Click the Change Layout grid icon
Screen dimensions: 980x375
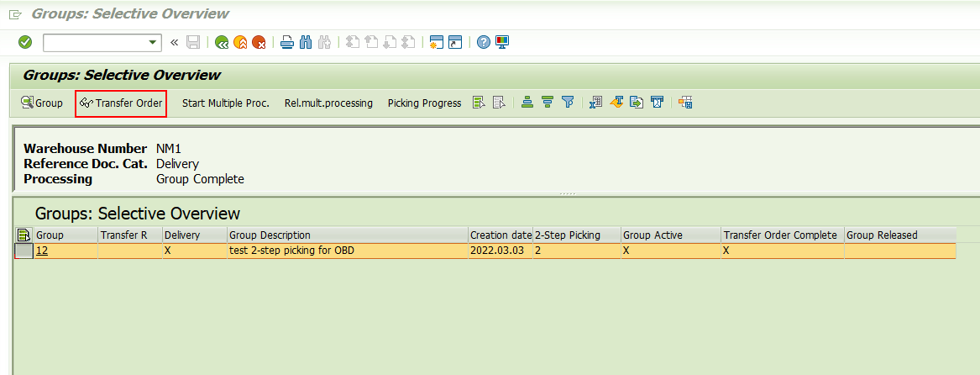click(685, 103)
